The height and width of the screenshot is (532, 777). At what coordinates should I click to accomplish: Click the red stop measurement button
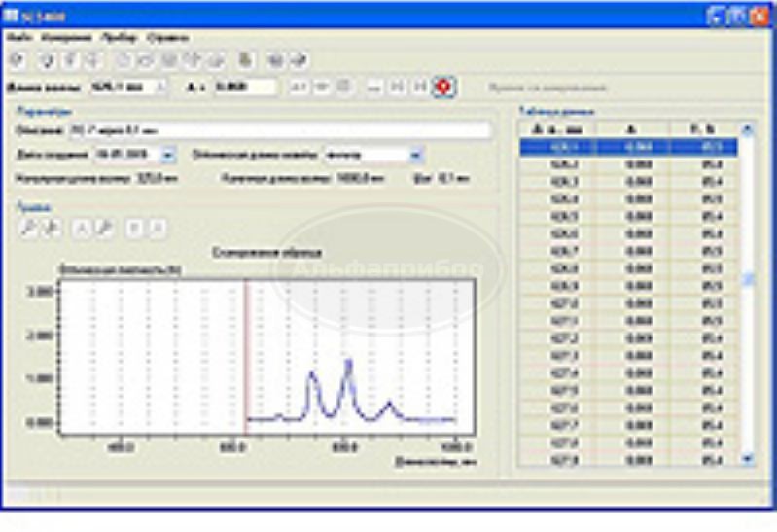[x=443, y=88]
